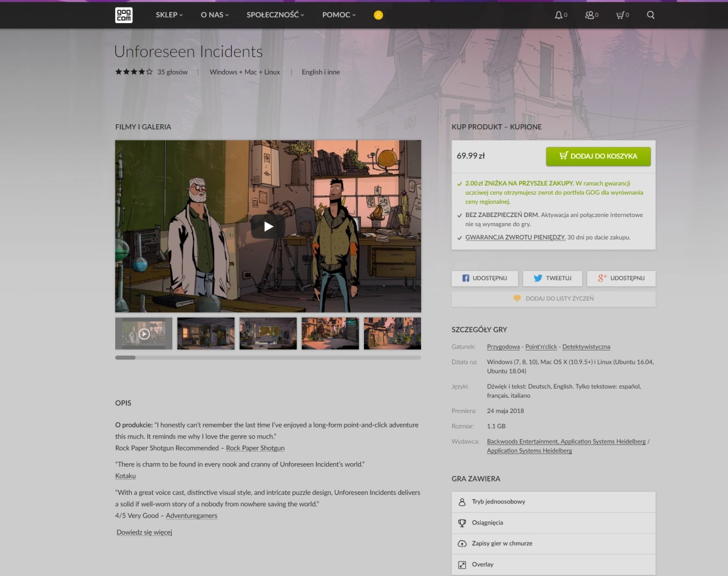
Task: Expand the POMOC menu
Action: (x=339, y=15)
